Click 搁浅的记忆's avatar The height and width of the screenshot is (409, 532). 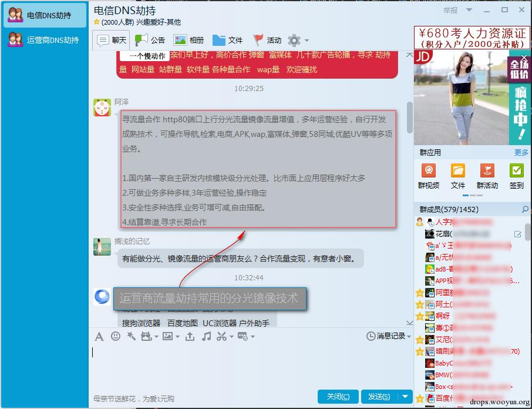click(102, 247)
